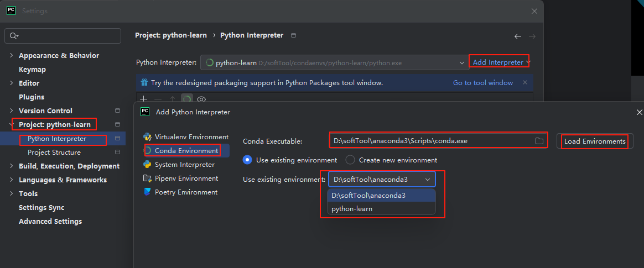The height and width of the screenshot is (268, 644).
Task: Open the Plugins settings page
Action: pos(32,97)
